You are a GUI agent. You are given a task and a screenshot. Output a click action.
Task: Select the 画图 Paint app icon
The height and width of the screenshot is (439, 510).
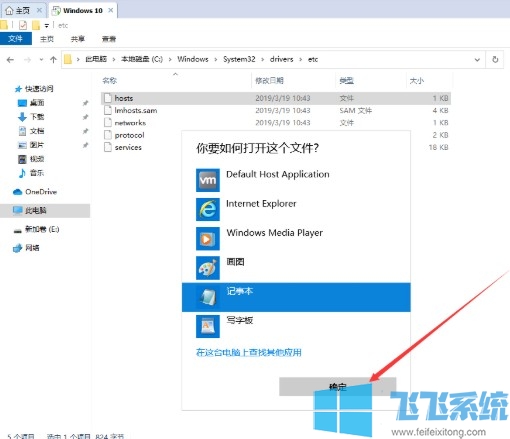[x=208, y=268]
